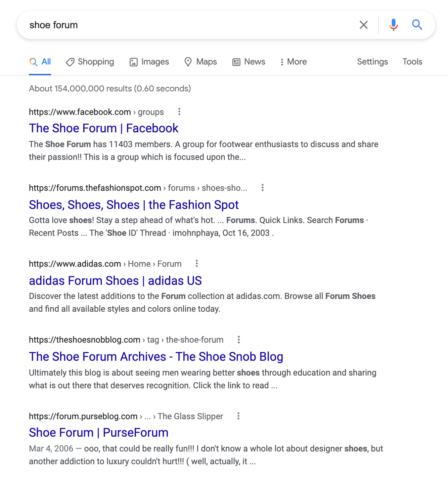Open the Settings menu
Screen dimensions: 448x479
tap(372, 62)
